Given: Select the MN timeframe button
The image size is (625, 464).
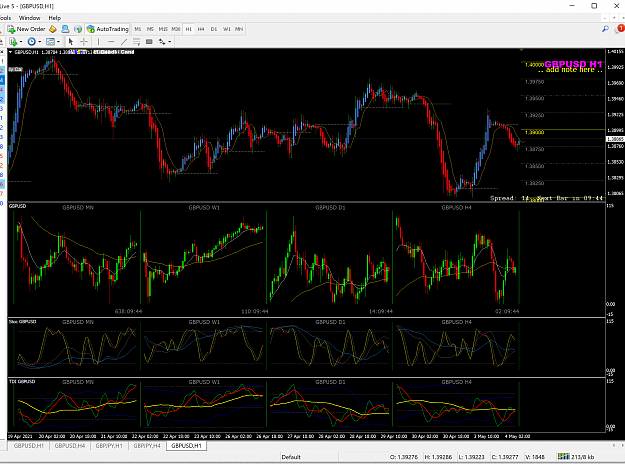Looking at the screenshot, I should click(x=239, y=29).
